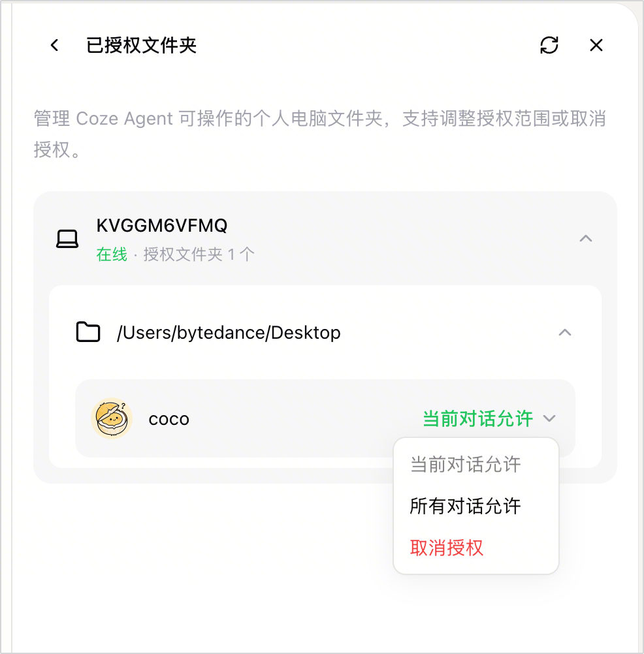Screen dimensions: 644x654
Task: Click 授权文件夹 1 个 count text
Action: 199,254
